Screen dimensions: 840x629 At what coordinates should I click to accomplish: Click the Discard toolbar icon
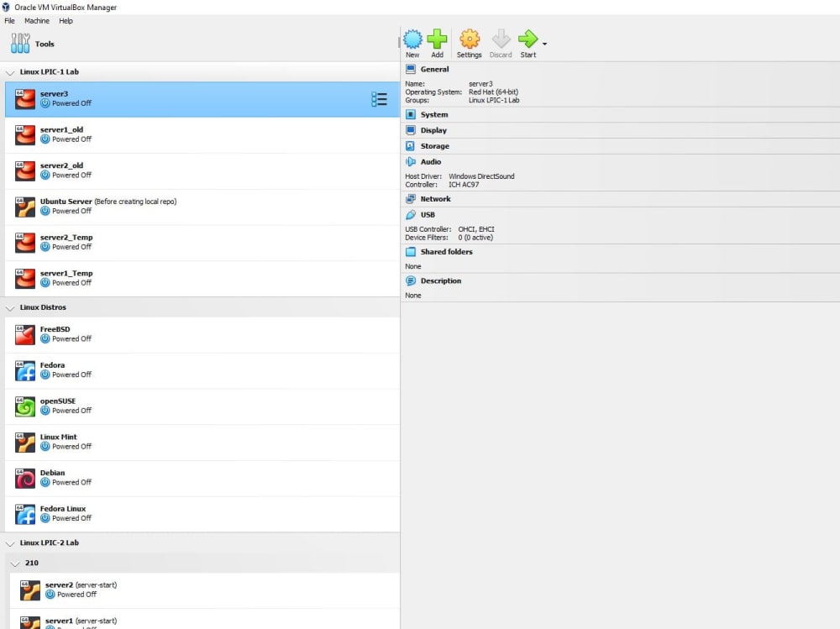coord(500,39)
